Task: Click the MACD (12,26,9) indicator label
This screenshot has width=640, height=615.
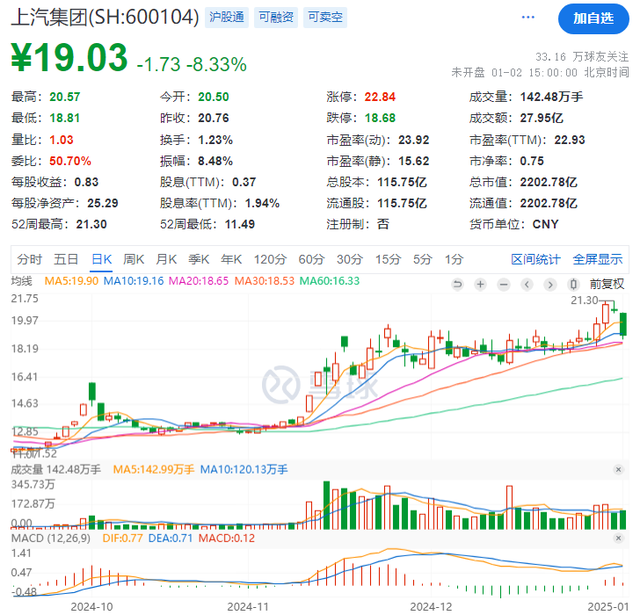Action: (51, 538)
